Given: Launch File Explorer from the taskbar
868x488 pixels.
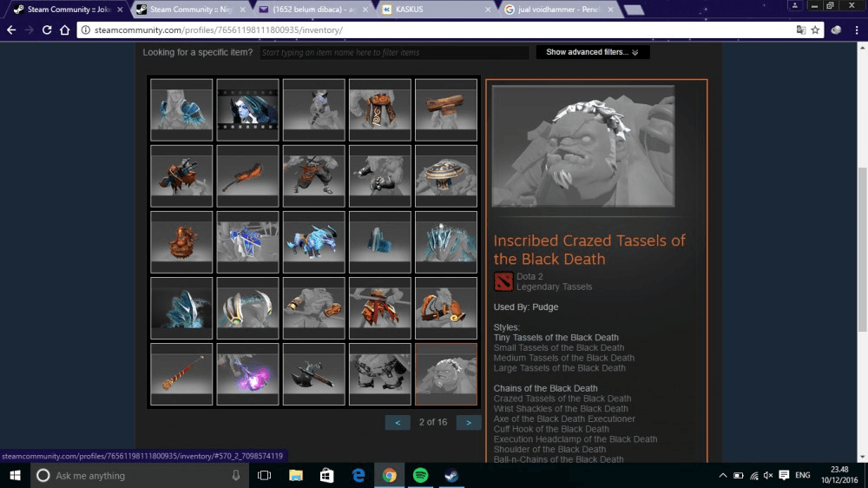Looking at the screenshot, I should pyautogui.click(x=296, y=475).
